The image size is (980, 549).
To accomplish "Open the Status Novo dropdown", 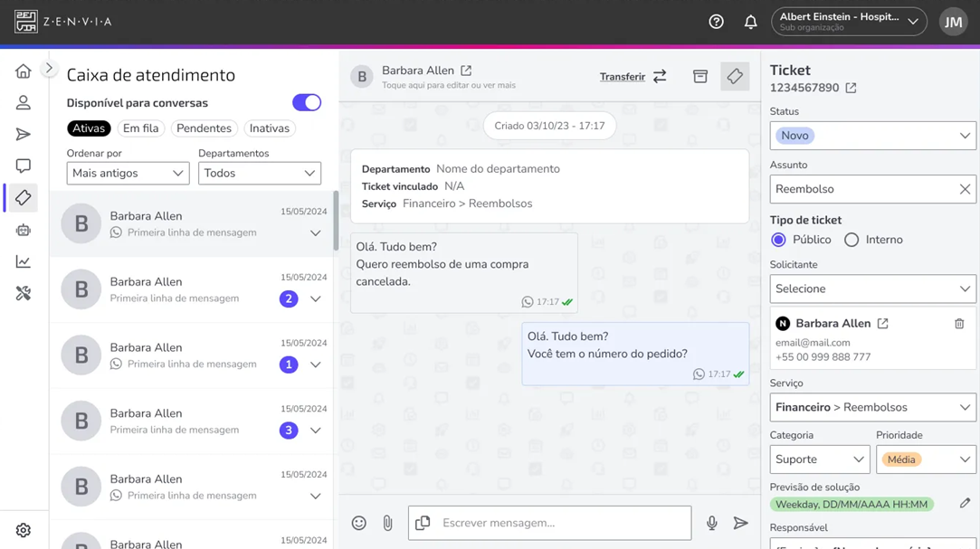I will (873, 136).
